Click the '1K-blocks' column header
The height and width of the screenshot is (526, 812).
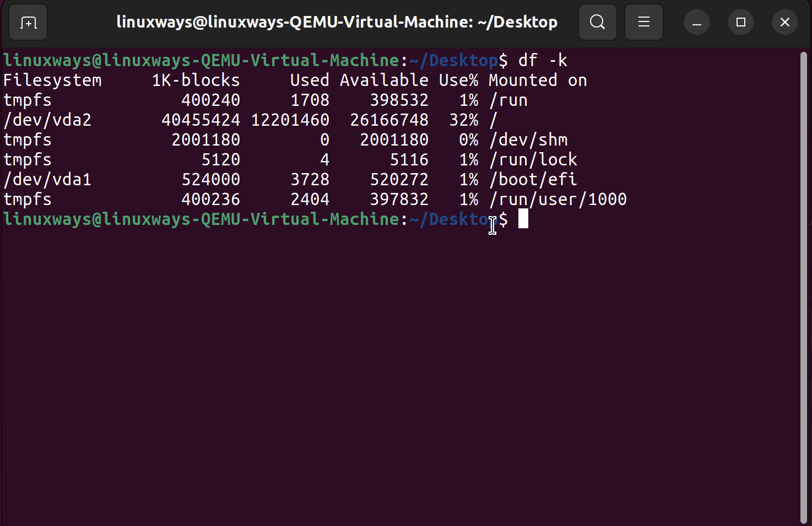coord(196,80)
